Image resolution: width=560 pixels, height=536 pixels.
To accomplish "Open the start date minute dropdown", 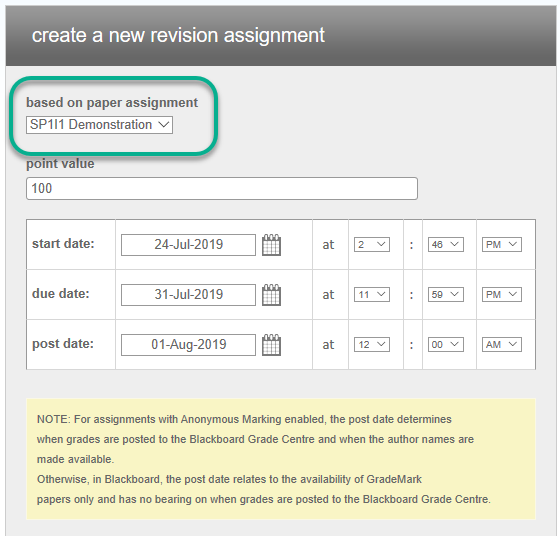I will [x=446, y=245].
